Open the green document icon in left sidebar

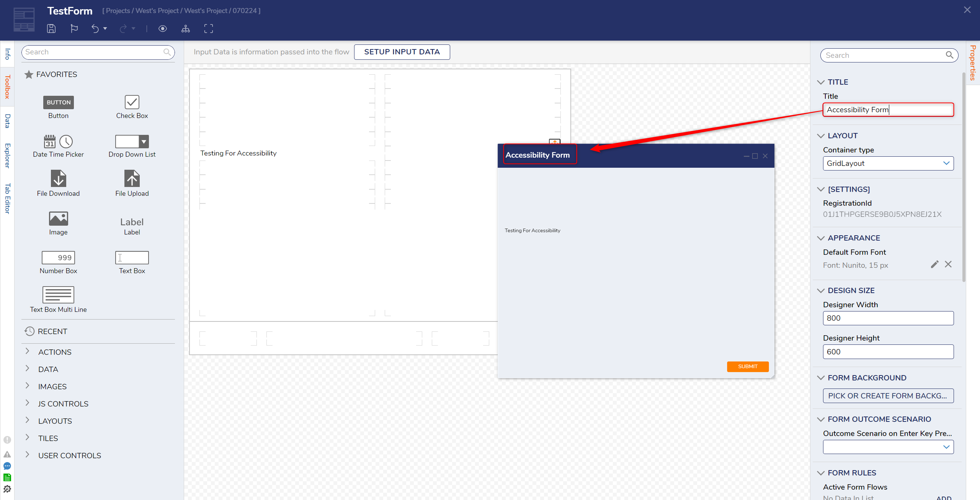pyautogui.click(x=7, y=477)
